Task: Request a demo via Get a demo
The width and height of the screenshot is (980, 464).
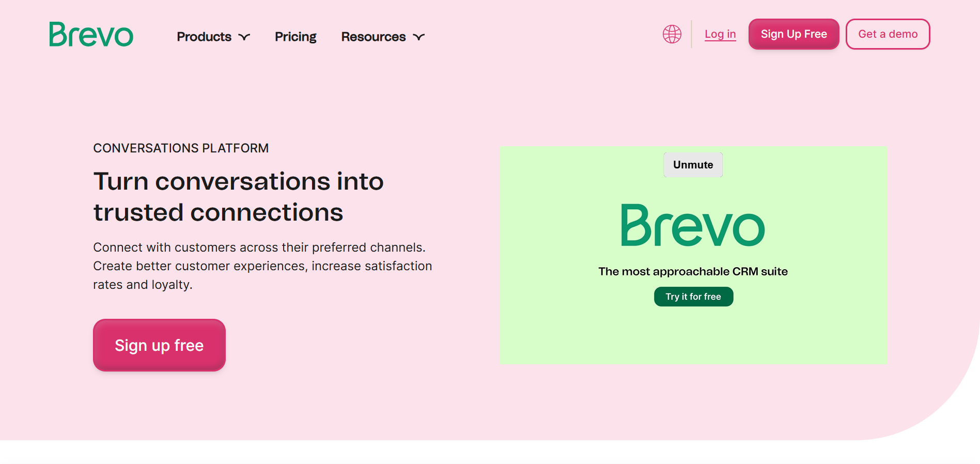Action: coord(888,34)
